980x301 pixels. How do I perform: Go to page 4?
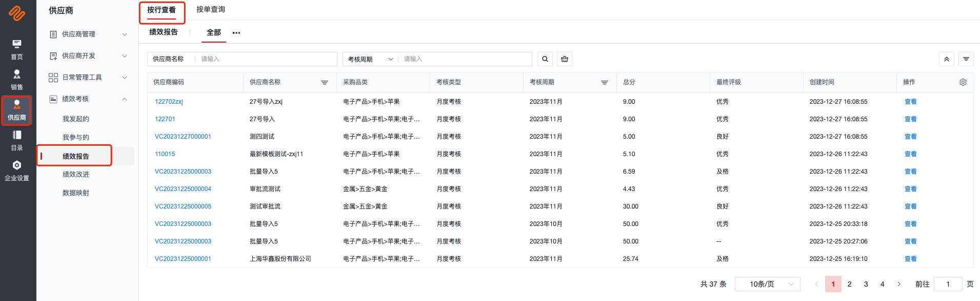(883, 284)
